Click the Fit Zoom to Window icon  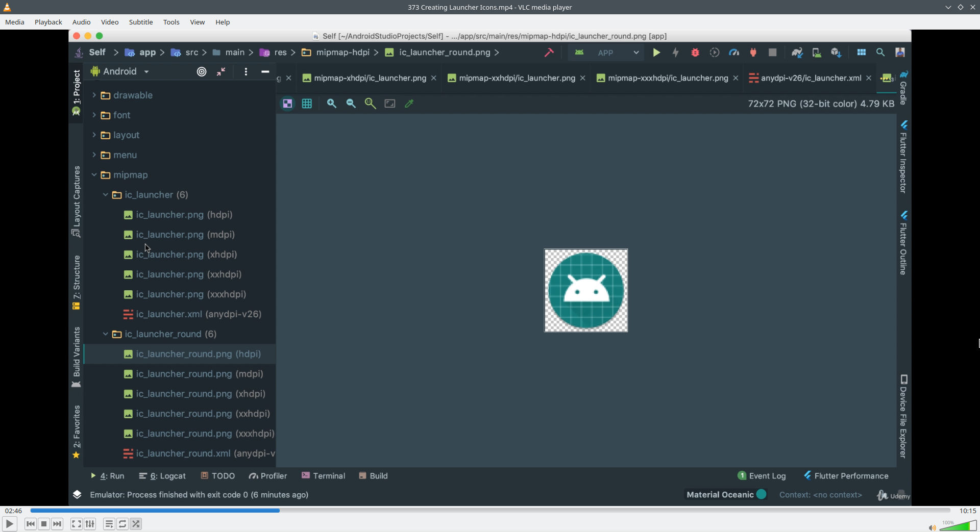(x=390, y=104)
